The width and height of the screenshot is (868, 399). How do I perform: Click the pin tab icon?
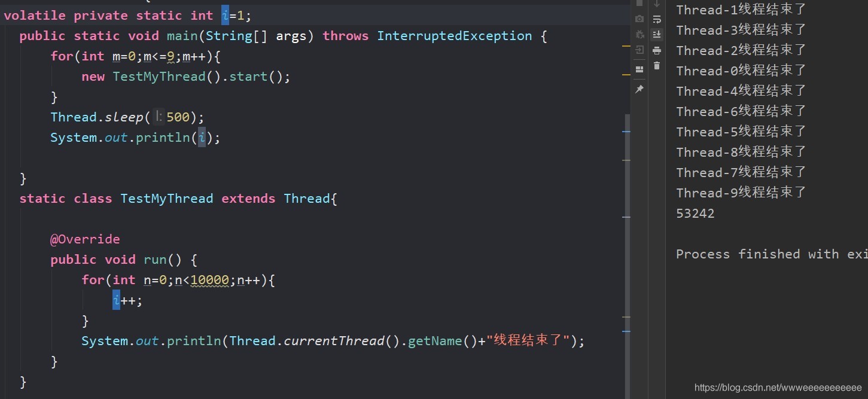coord(639,89)
